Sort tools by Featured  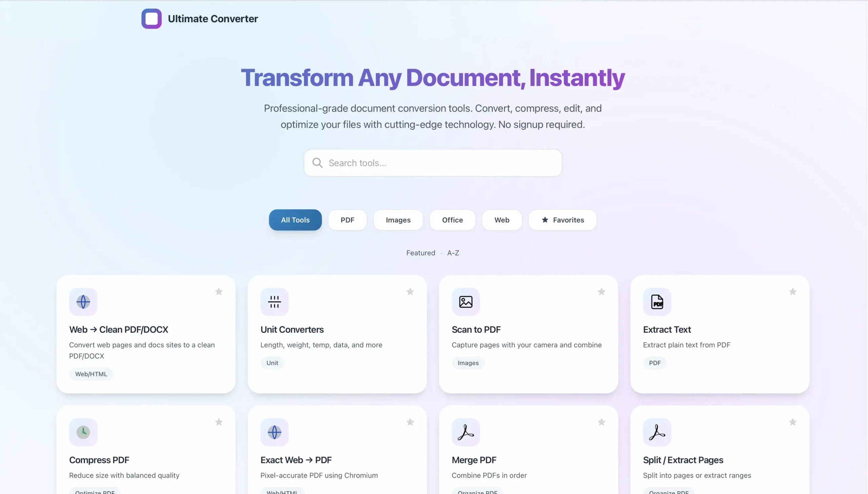(x=420, y=253)
